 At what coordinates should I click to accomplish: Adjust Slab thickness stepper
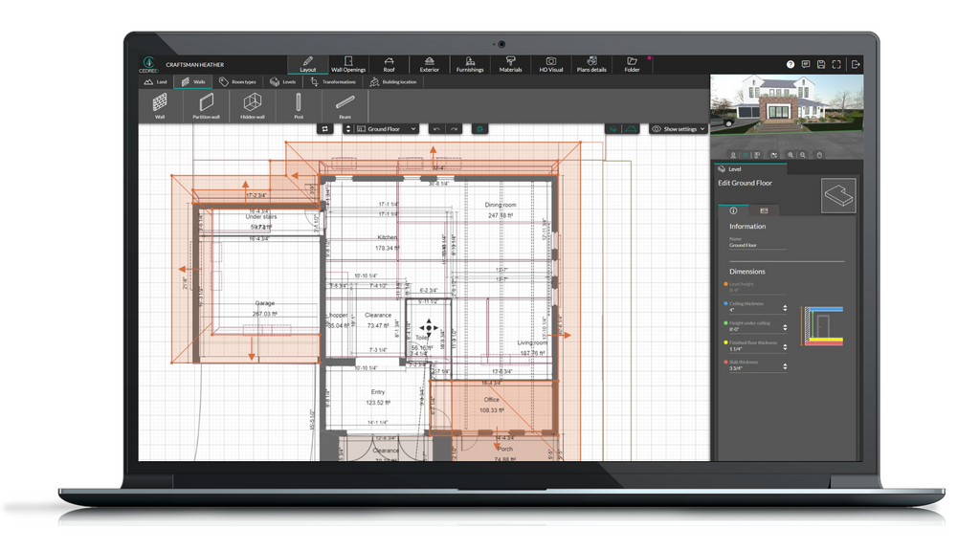pos(785,366)
